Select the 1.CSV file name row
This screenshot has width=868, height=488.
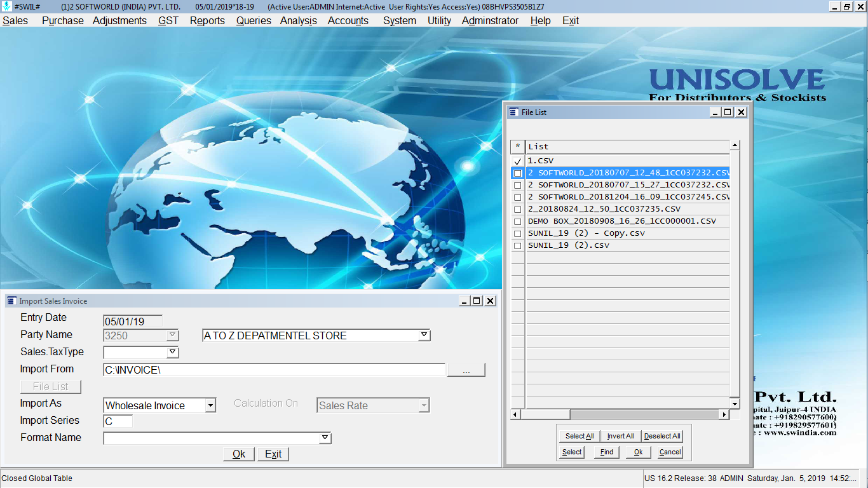pyautogui.click(x=628, y=161)
